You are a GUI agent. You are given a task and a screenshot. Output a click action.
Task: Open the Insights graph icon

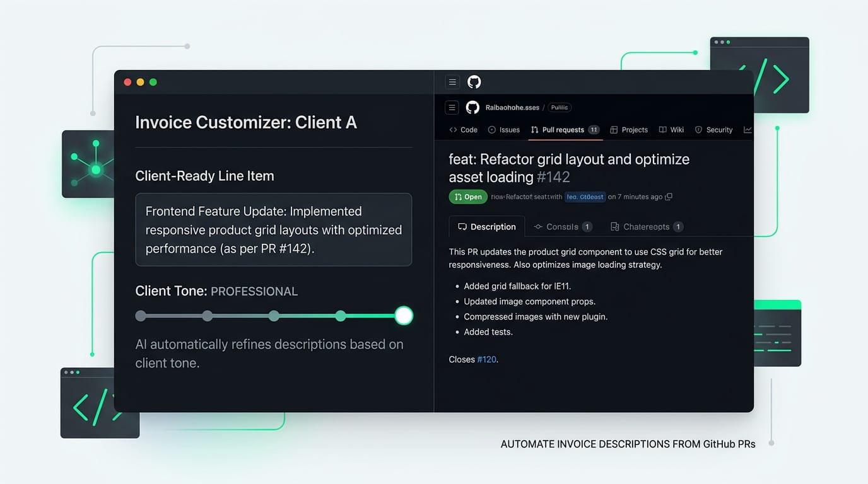[748, 130]
